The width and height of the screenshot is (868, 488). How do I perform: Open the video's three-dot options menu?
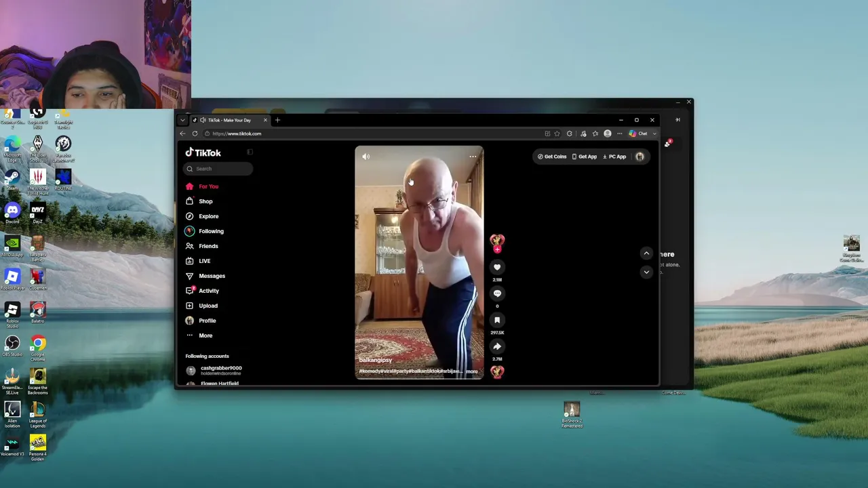coord(473,157)
